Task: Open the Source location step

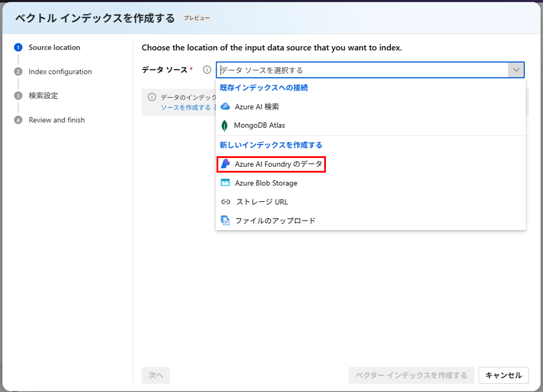Action: pyautogui.click(x=54, y=47)
